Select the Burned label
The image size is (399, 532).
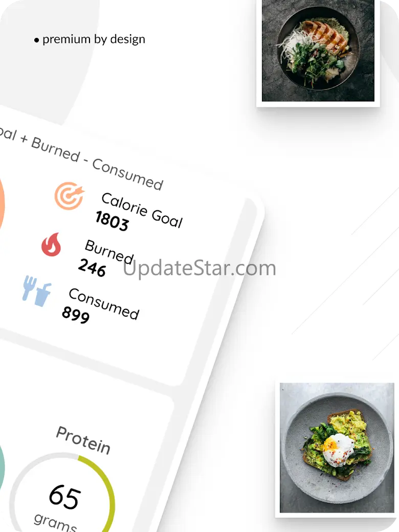(109, 252)
